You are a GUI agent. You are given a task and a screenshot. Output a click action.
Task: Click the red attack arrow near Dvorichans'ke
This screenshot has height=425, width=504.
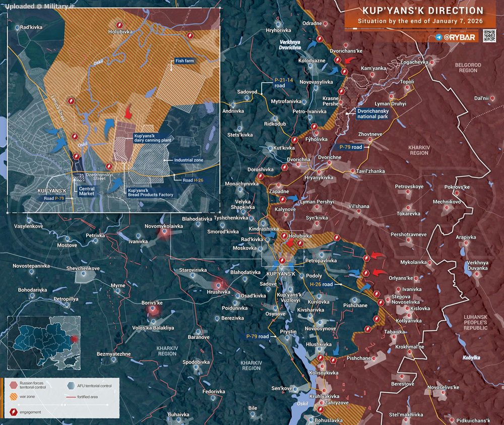(350, 60)
